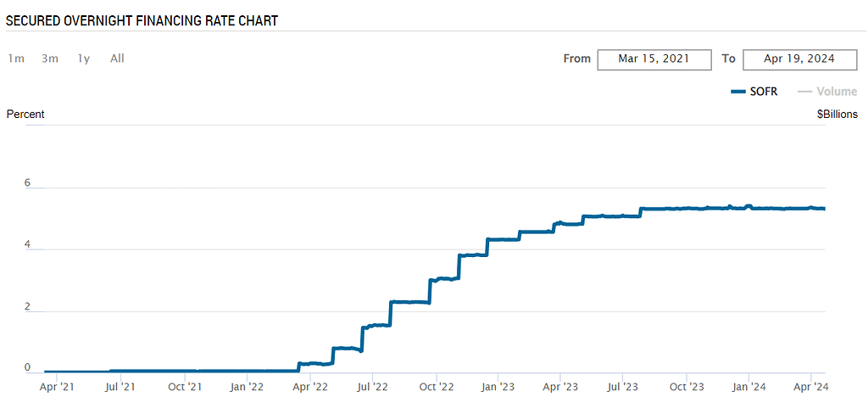This screenshot has width=868, height=408.
Task: Enable the Volume series legend
Action: pos(837,92)
